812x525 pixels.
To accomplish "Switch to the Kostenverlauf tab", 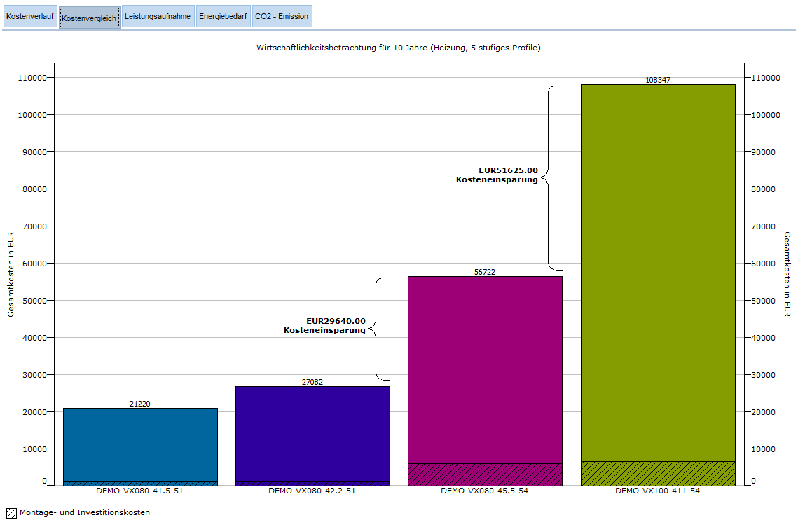I will click(30, 16).
